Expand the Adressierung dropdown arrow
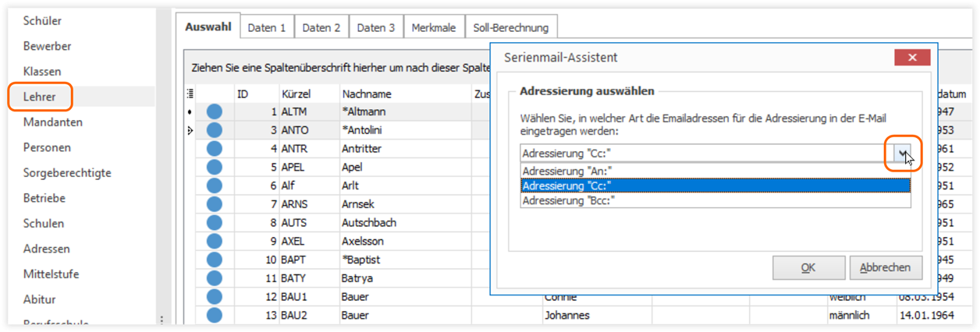Screen dimensions: 980x332 coord(903,153)
